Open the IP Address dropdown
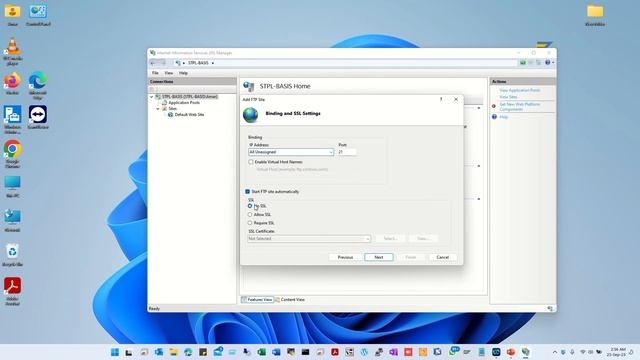Image resolution: width=640 pixels, height=360 pixels. click(291, 152)
